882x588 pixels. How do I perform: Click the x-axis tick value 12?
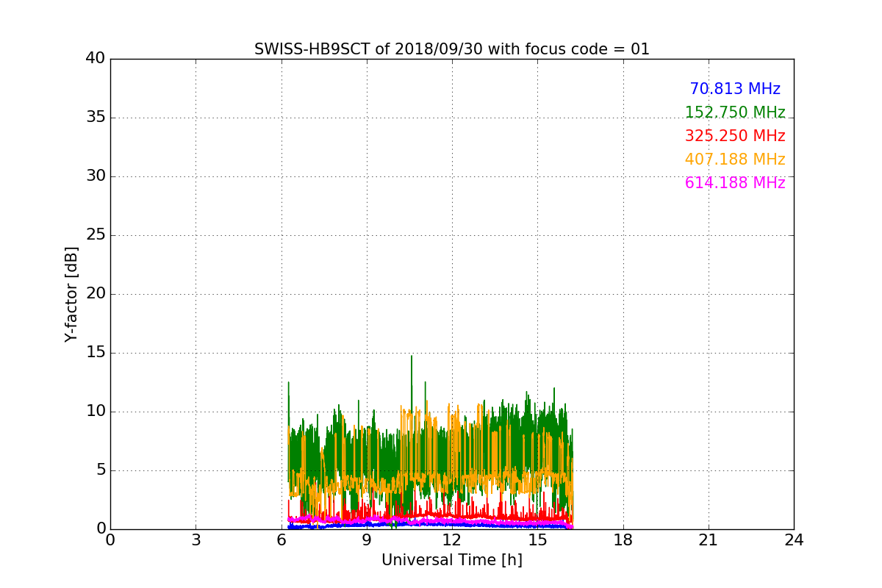pos(452,540)
